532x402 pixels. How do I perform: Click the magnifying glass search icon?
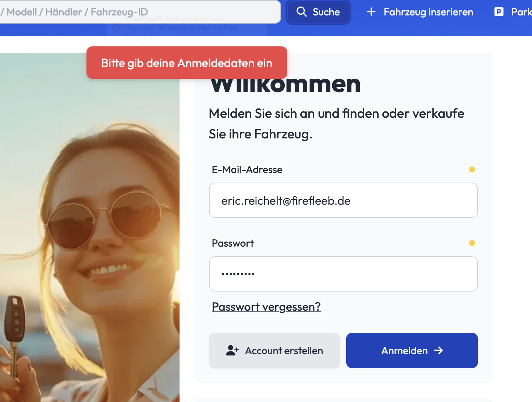pos(301,12)
